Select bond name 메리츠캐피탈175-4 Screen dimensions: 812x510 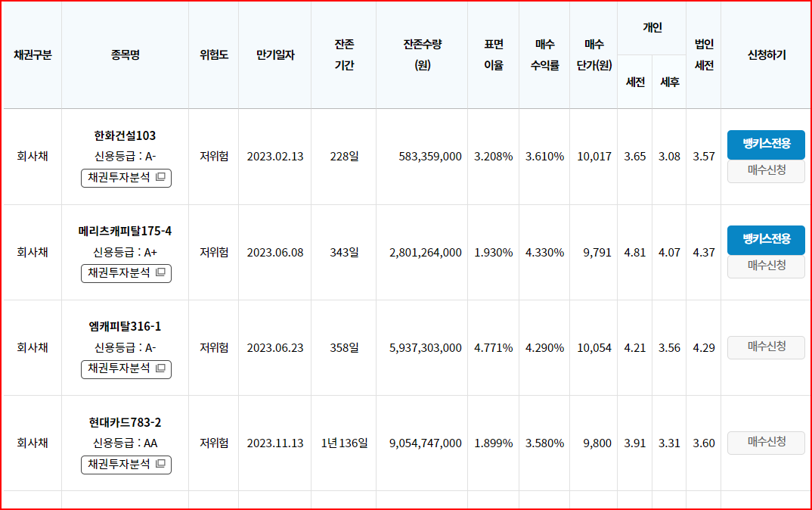click(125, 231)
